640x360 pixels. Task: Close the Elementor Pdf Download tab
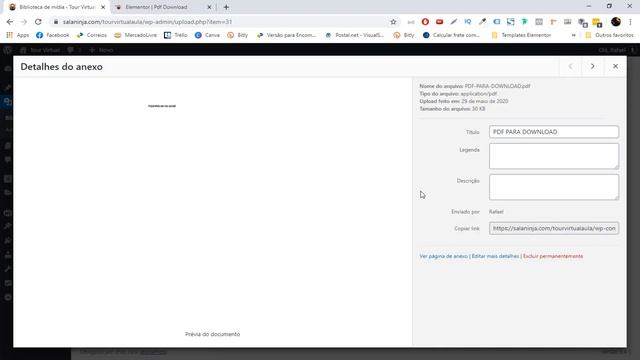(x=209, y=7)
